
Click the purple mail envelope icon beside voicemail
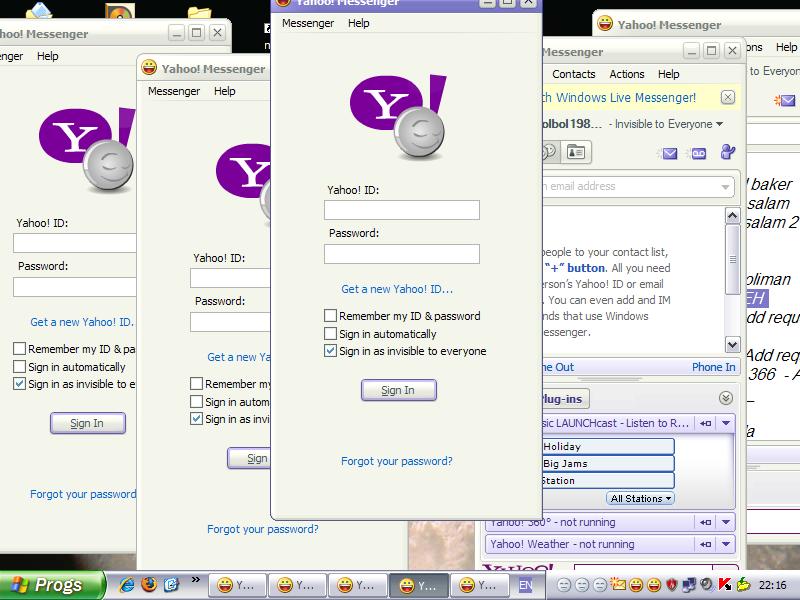[669, 153]
